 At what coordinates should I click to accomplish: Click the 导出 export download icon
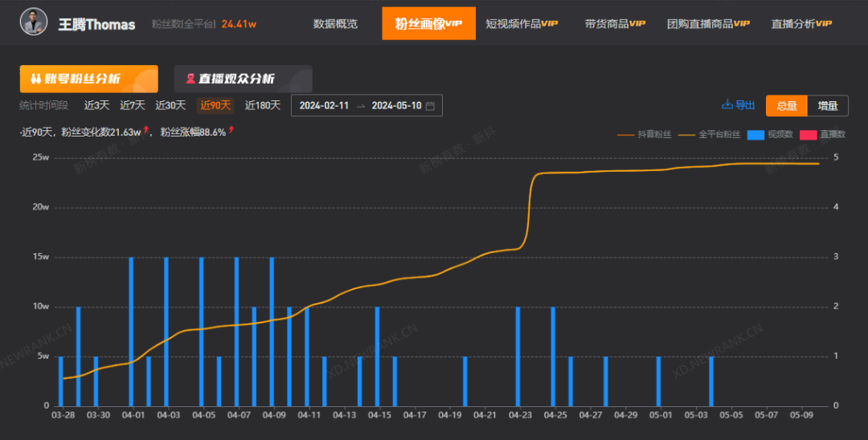pos(727,105)
